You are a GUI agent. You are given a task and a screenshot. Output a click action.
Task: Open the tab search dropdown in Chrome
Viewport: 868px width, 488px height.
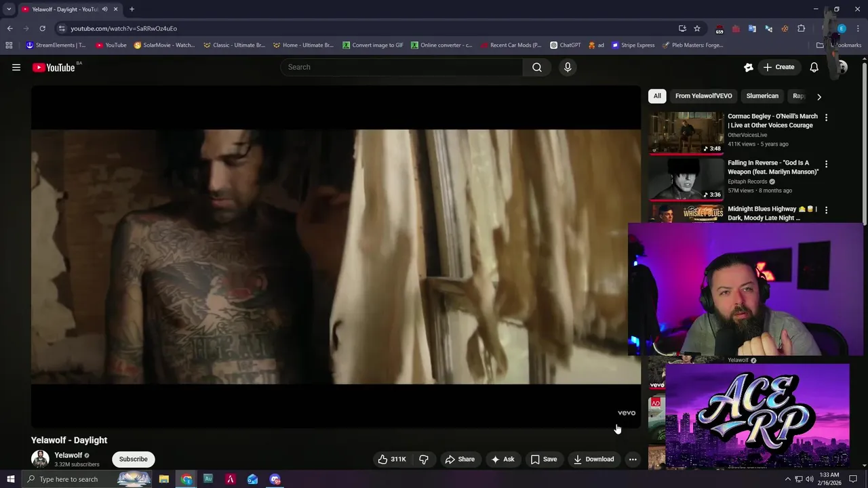[9, 9]
